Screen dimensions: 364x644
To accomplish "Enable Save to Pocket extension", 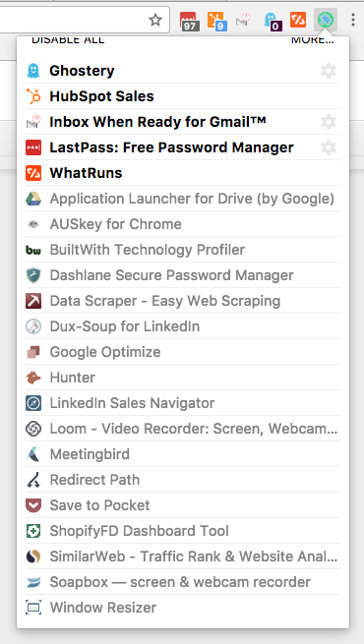I will [x=183, y=505].
